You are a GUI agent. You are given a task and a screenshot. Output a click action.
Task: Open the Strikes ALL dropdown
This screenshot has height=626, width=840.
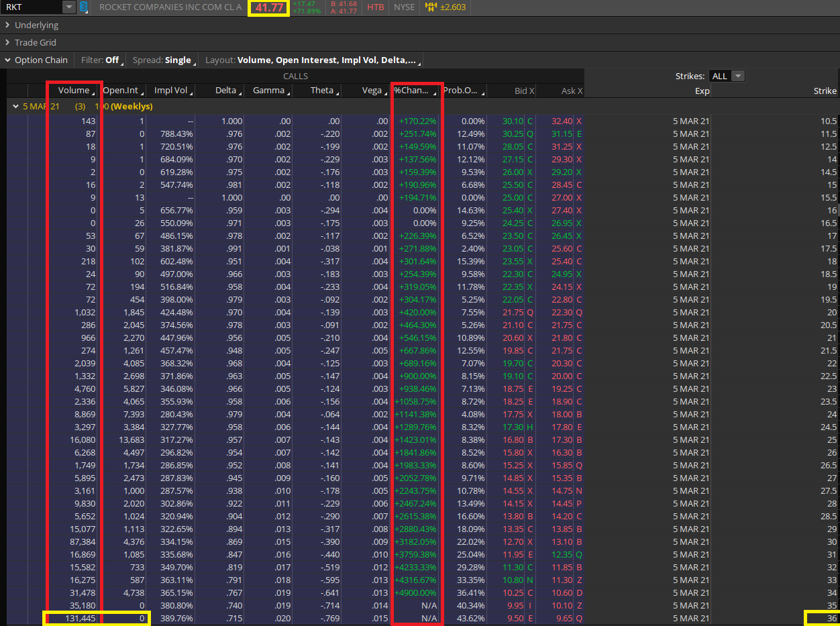pos(728,76)
